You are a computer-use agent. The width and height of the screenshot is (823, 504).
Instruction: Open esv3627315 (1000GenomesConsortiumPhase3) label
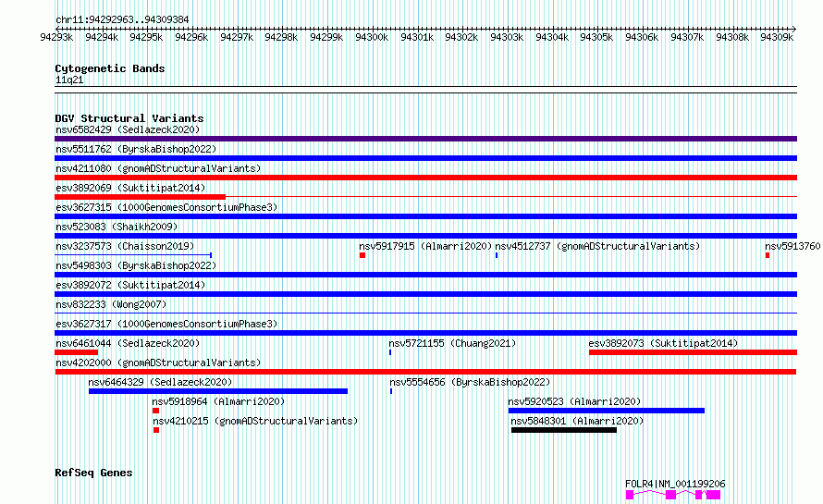click(166, 207)
